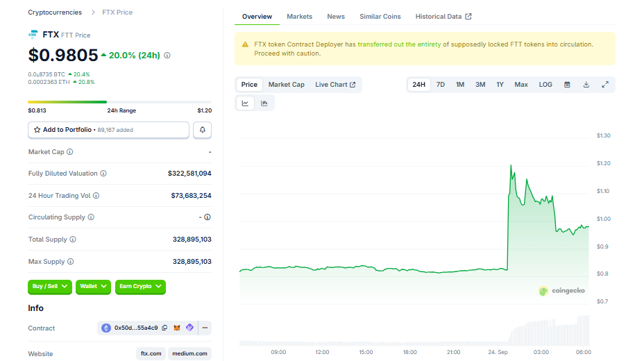Click the price alert bell icon
Screen dimensions: 644x361
point(202,130)
